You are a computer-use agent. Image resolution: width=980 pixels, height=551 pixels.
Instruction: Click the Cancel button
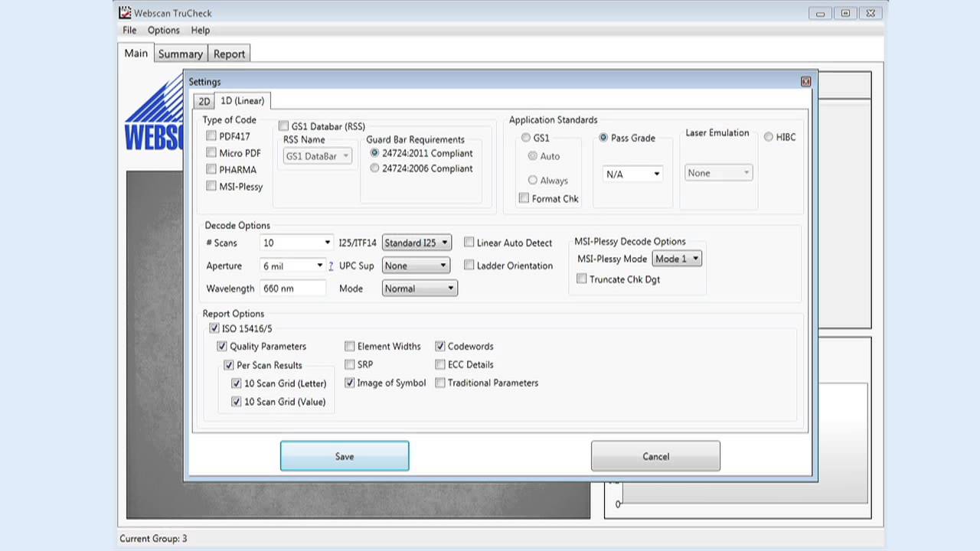[655, 456]
